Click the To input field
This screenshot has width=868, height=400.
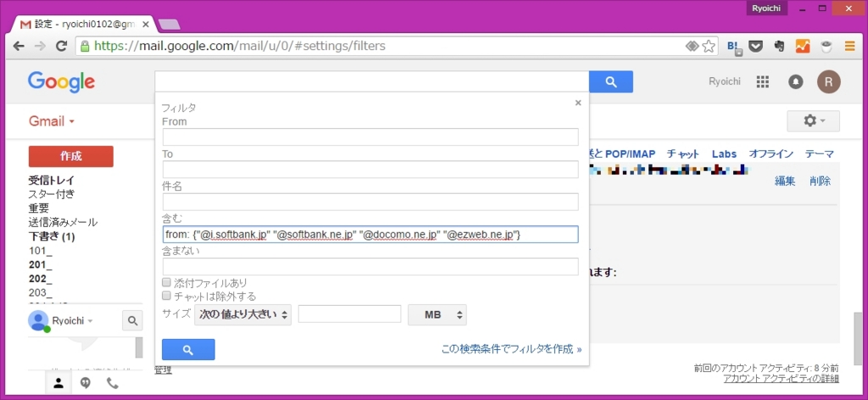tap(370, 169)
